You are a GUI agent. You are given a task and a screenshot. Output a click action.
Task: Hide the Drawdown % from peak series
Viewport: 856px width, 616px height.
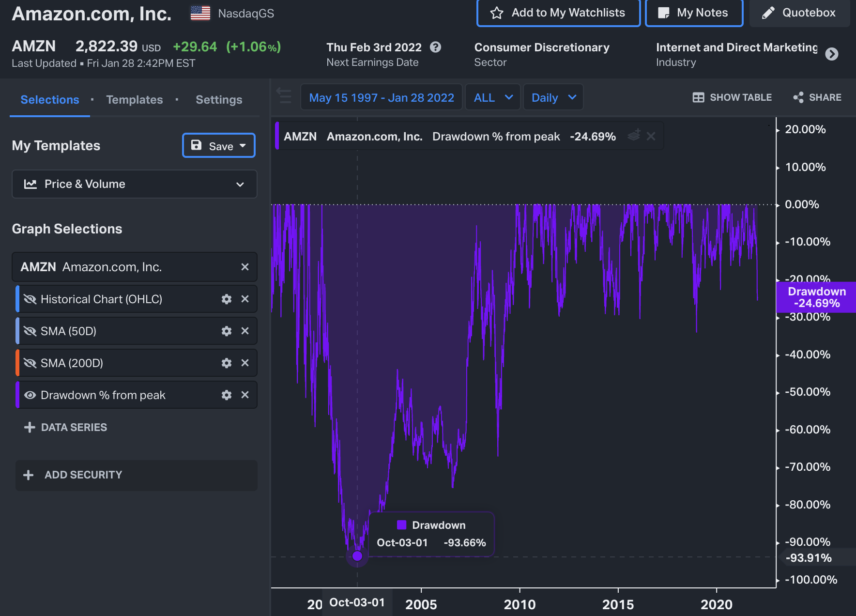(30, 395)
